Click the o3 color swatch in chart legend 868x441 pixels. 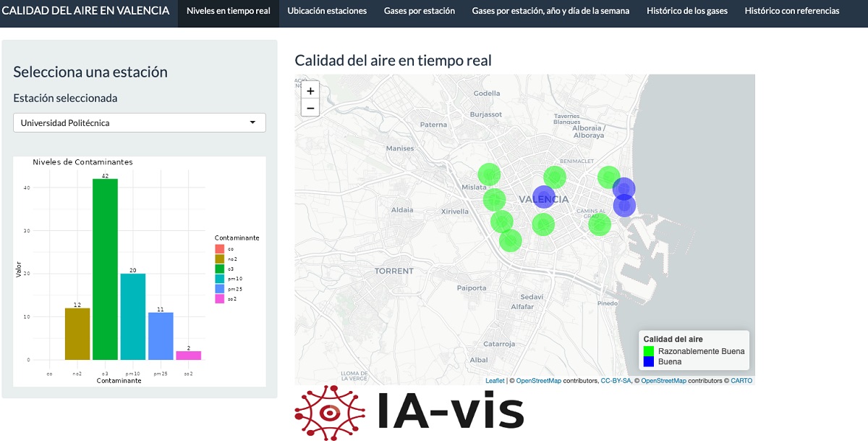221,267
